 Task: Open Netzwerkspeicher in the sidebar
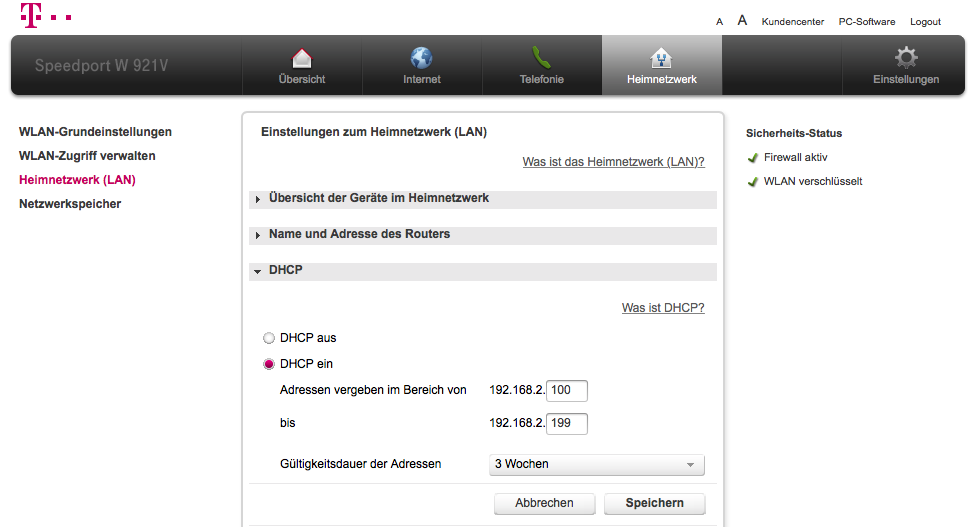pyautogui.click(x=70, y=204)
